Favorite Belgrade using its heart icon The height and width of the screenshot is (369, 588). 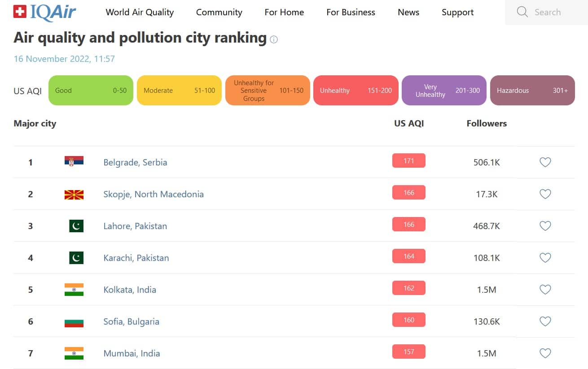(x=545, y=162)
